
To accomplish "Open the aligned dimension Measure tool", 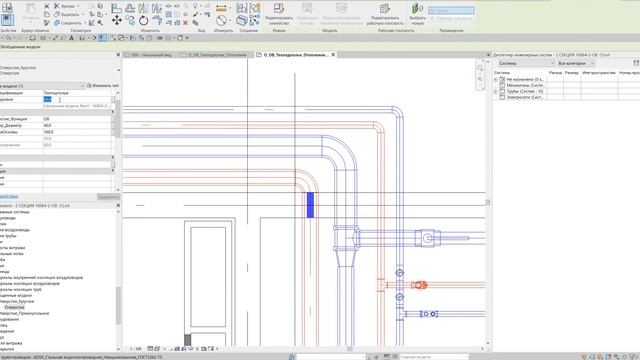I will (x=221, y=8).
